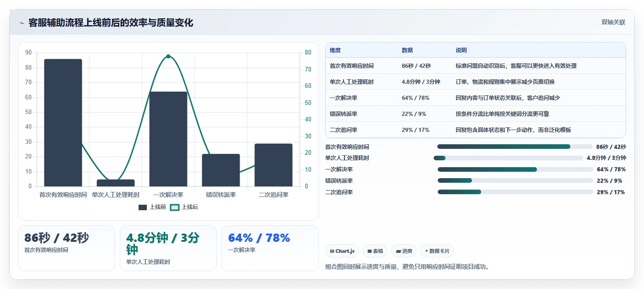This screenshot has width=644, height=289.
Task: Select the 进度 tag
Action: [404, 251]
